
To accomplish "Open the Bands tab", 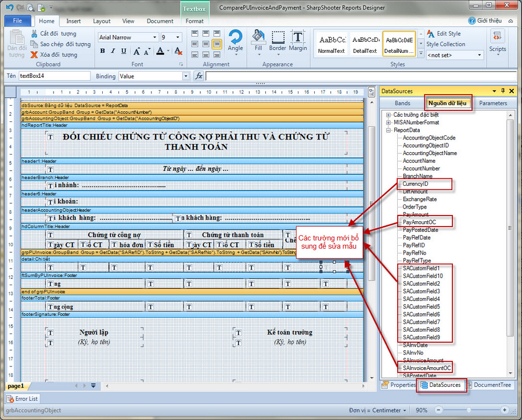I will coord(402,103).
